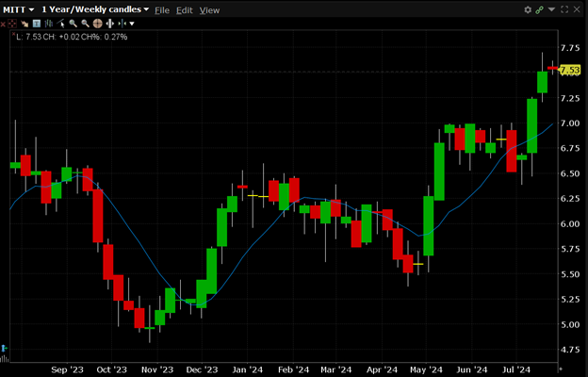
Task: Expand the toolbar overflow arrow
Action: pos(132,24)
